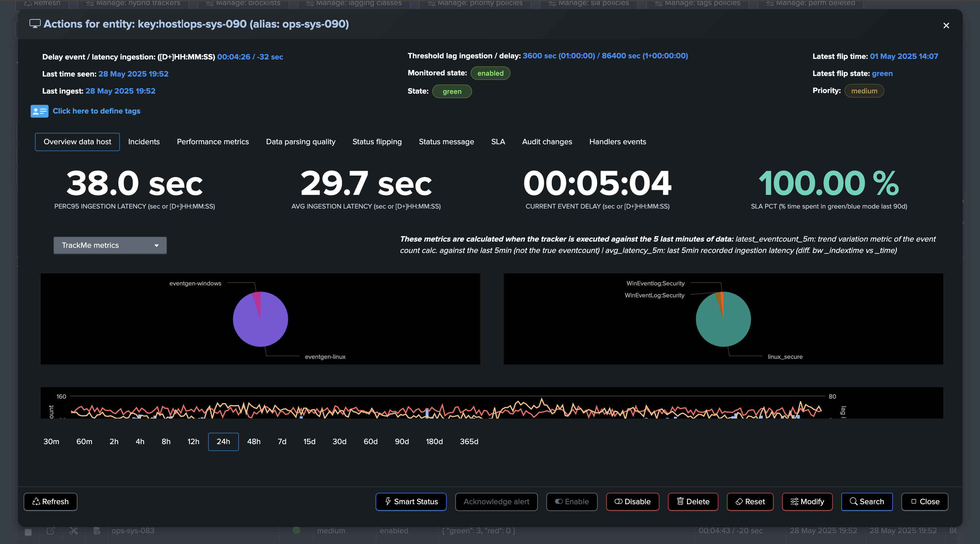The height and width of the screenshot is (544, 980).
Task: Click the tags ID card icon
Action: [39, 111]
